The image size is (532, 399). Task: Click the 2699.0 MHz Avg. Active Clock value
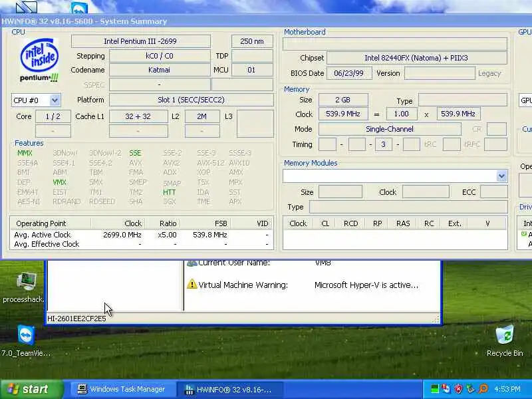click(x=122, y=235)
